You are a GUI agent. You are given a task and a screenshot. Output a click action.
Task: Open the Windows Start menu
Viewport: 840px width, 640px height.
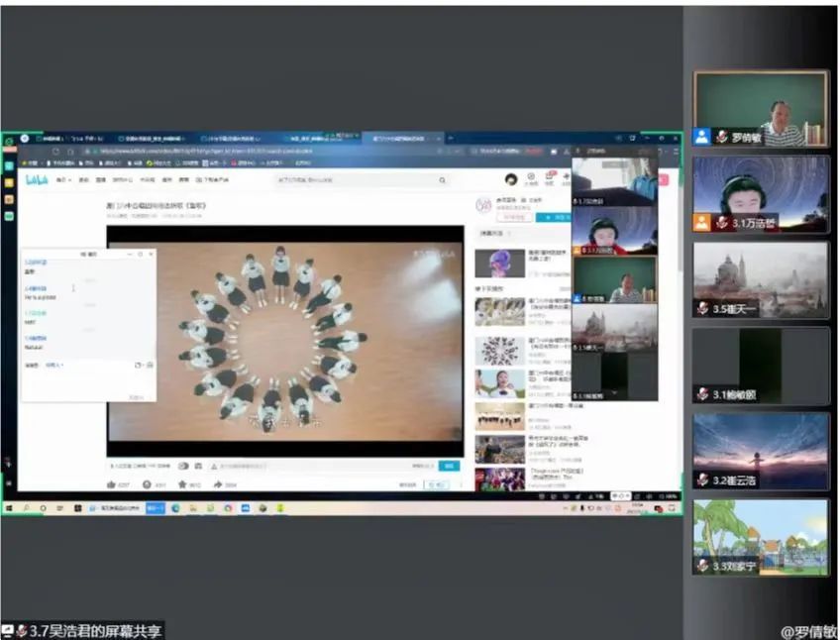[x=9, y=507]
